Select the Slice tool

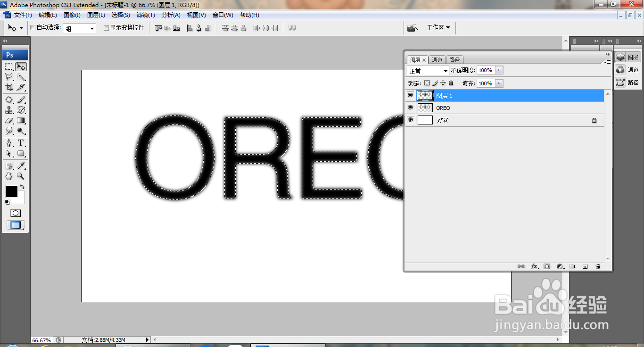pos(21,87)
